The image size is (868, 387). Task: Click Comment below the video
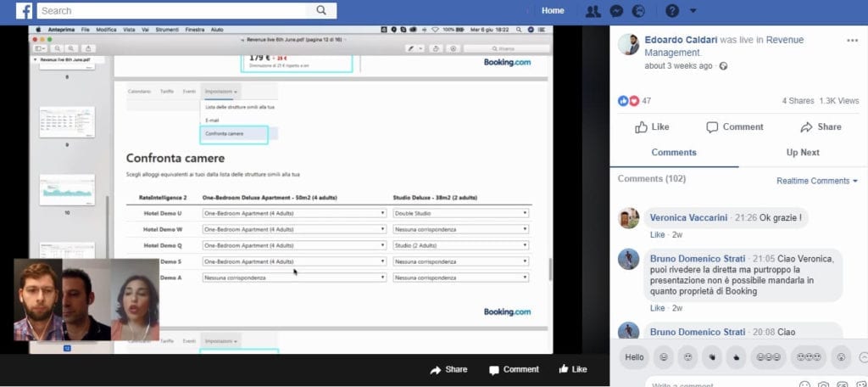[x=514, y=370]
